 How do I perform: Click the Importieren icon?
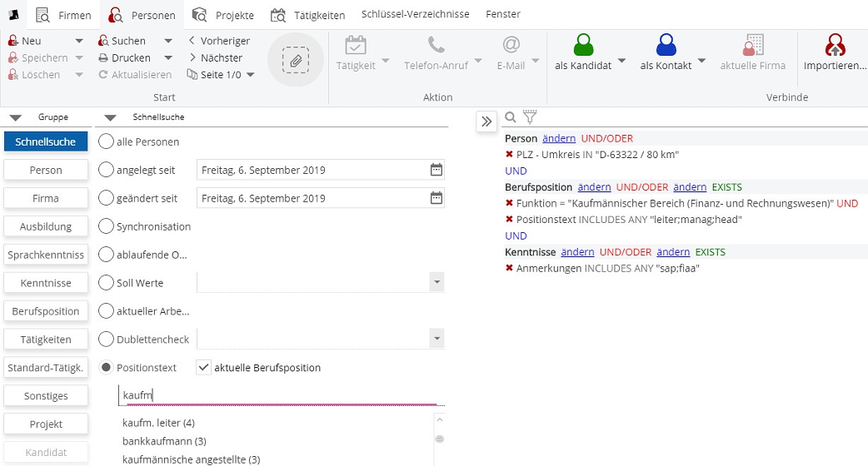(x=835, y=45)
